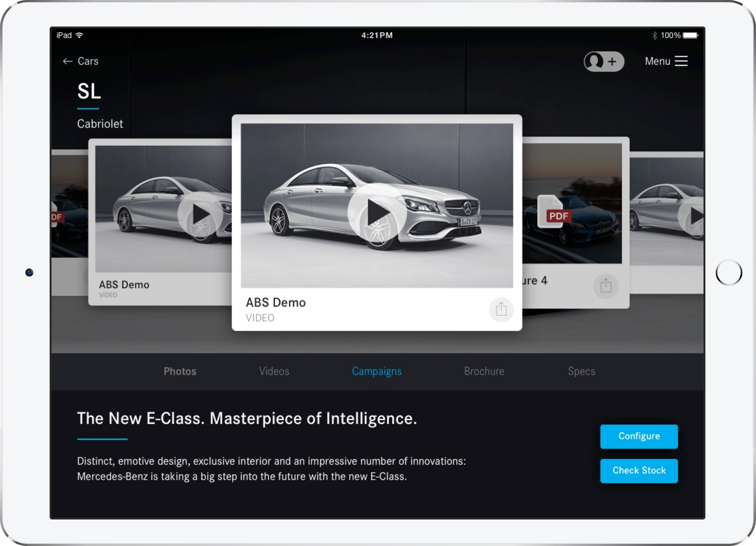Tap the add customer profile icon
This screenshot has width=756, height=546.
point(604,61)
